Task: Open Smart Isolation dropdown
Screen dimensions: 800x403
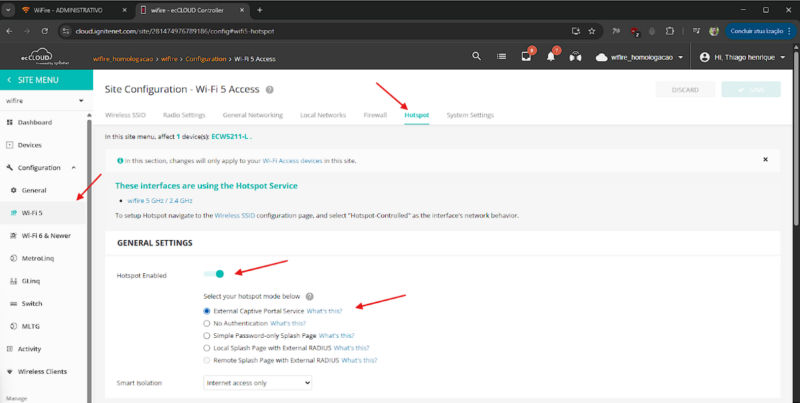Action: (x=258, y=383)
